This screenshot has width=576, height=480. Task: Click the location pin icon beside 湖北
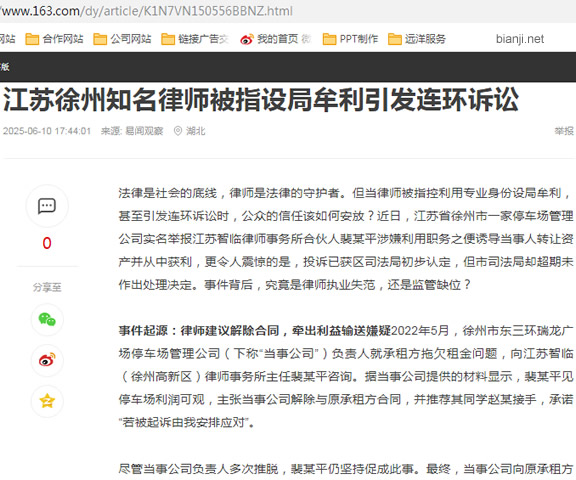177,131
